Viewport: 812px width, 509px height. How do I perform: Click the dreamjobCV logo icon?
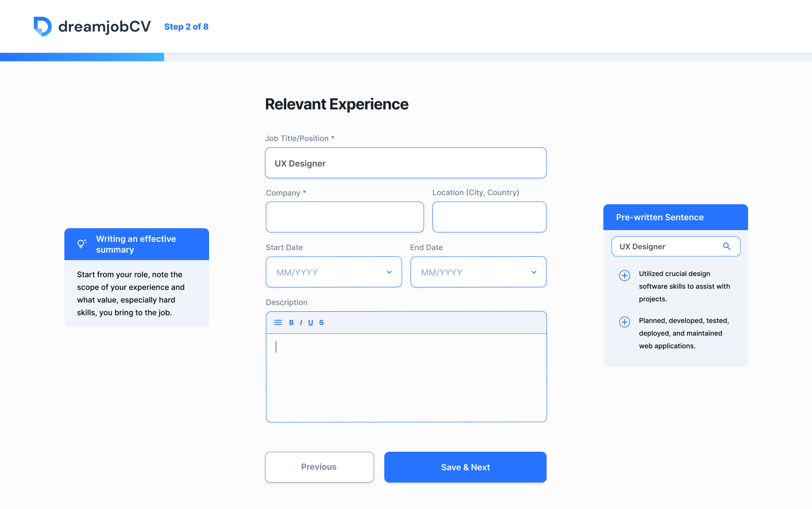tap(43, 26)
